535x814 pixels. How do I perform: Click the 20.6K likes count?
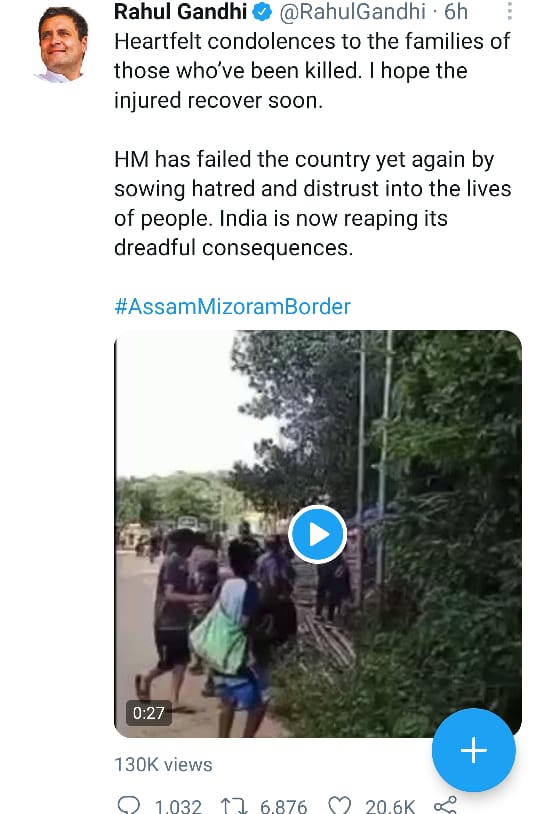[390, 806]
